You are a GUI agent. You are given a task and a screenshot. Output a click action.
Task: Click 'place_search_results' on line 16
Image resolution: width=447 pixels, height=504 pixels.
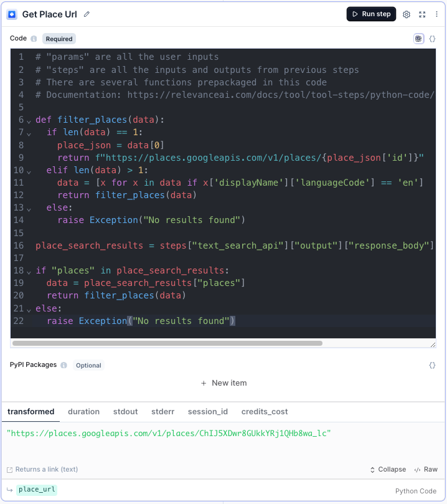click(89, 245)
